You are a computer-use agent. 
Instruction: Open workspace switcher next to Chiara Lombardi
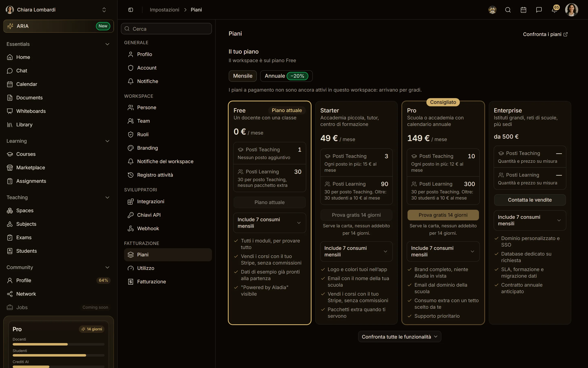tap(104, 10)
